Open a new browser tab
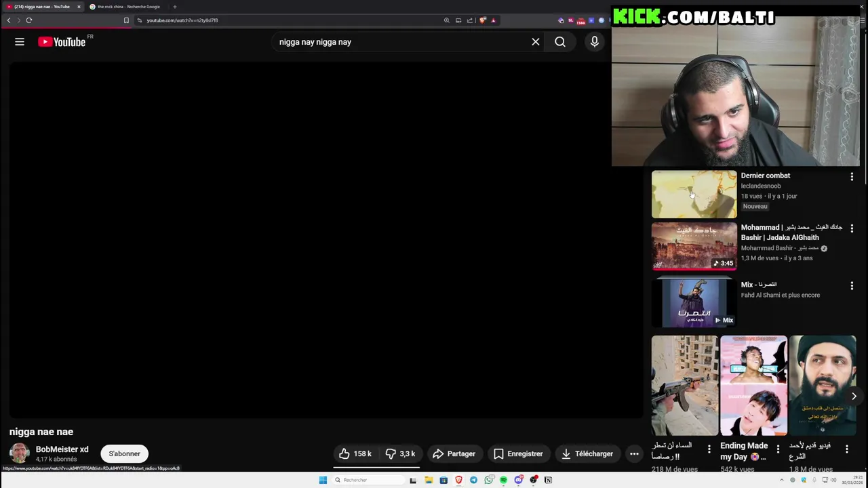Screen dimensions: 868x488 tap(174, 7)
